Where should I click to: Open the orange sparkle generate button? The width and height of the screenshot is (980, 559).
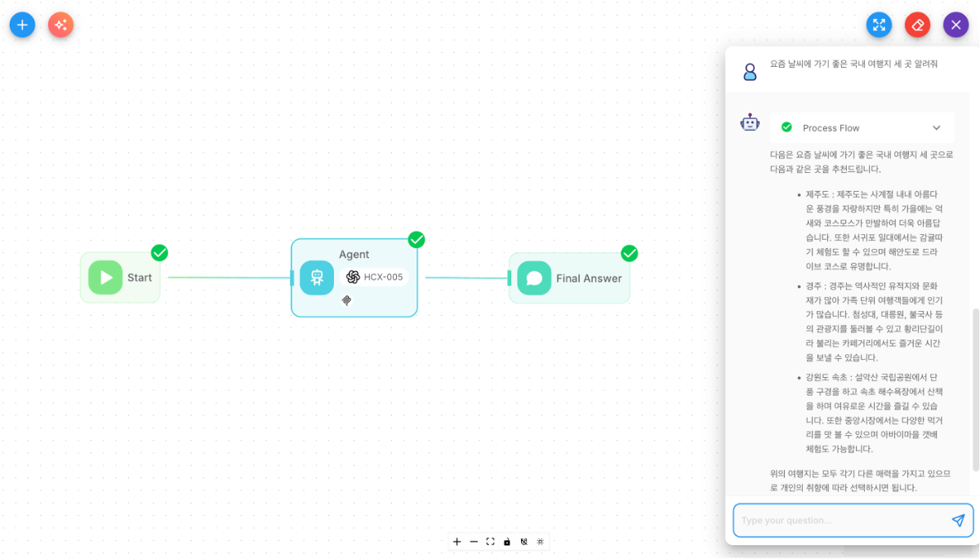[60, 24]
